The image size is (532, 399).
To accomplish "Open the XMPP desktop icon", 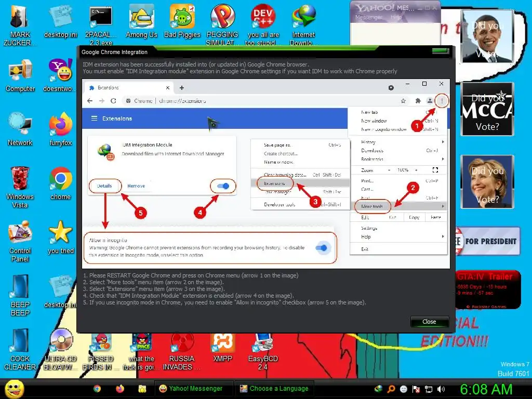I will click(x=222, y=348).
